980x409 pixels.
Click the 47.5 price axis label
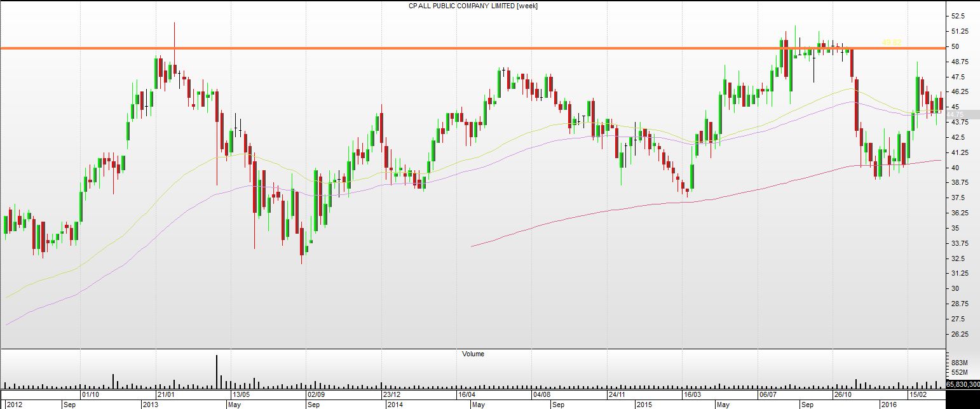(958, 77)
